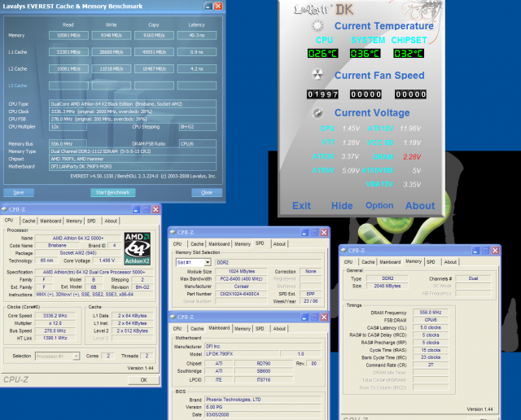
Task: Click the SYSTEM temperature 036°C display
Action: click(x=365, y=53)
